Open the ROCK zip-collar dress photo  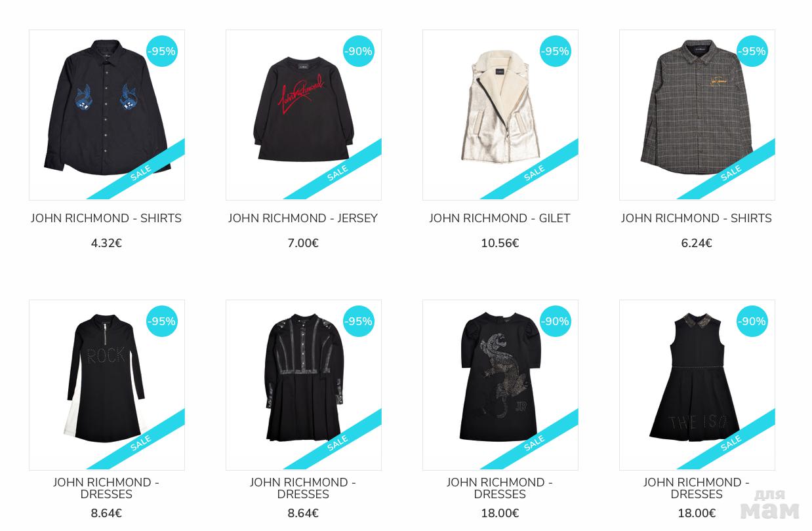(107, 385)
